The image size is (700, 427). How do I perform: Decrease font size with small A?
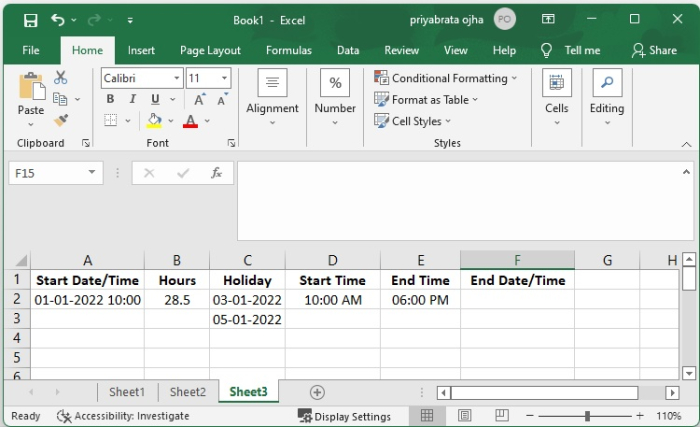coord(222,99)
